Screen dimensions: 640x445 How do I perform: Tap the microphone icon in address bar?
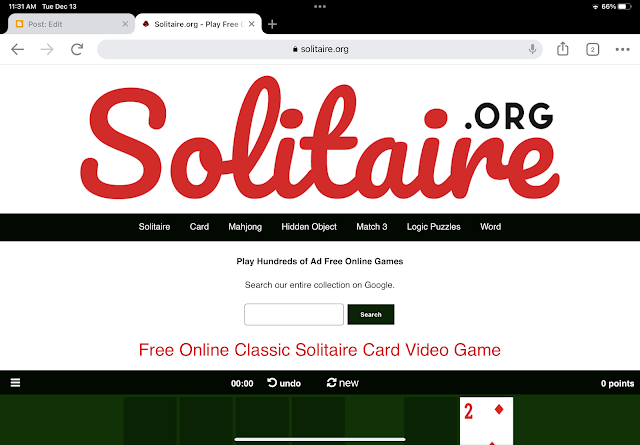(532, 49)
